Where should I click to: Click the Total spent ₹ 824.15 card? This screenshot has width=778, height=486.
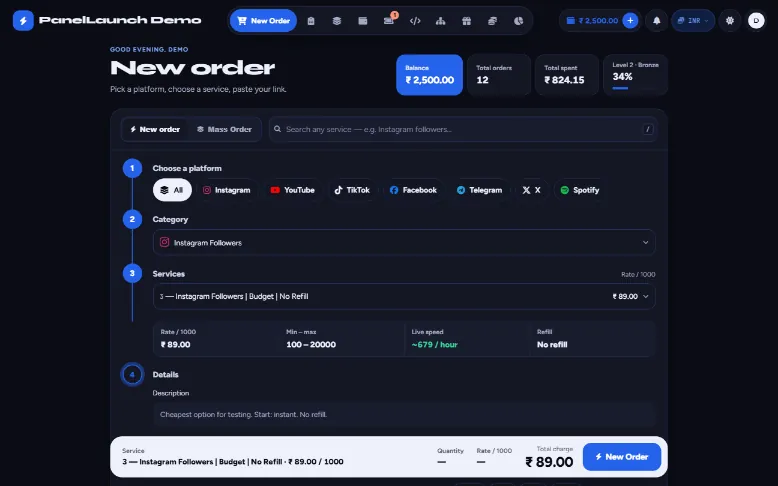pos(567,75)
